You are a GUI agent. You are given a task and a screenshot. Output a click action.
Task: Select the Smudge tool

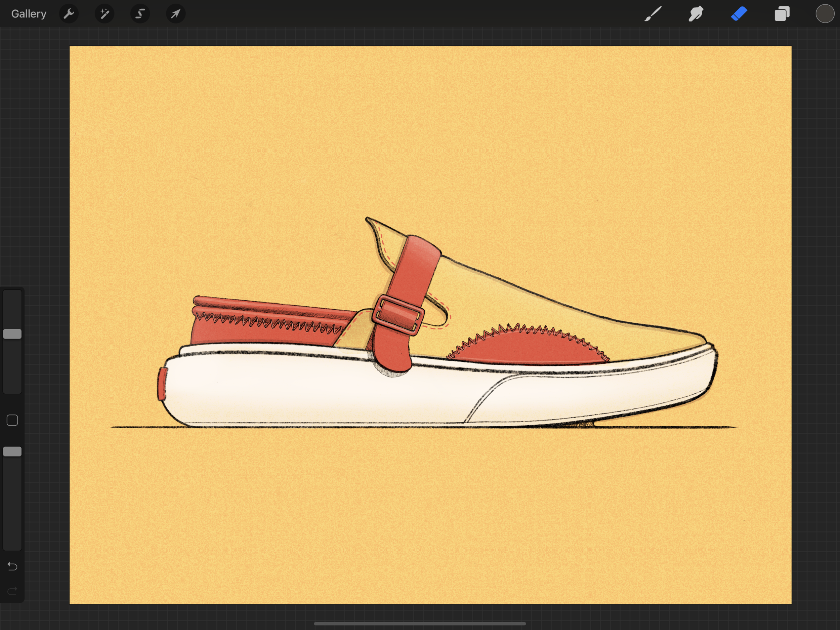point(696,14)
